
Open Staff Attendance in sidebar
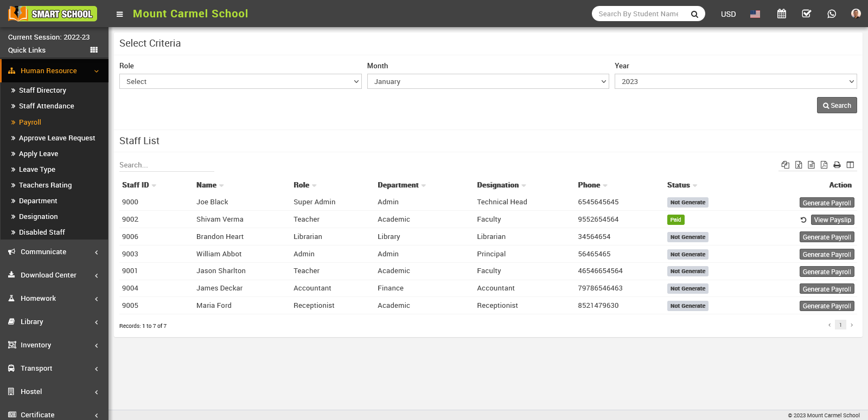[46, 106]
